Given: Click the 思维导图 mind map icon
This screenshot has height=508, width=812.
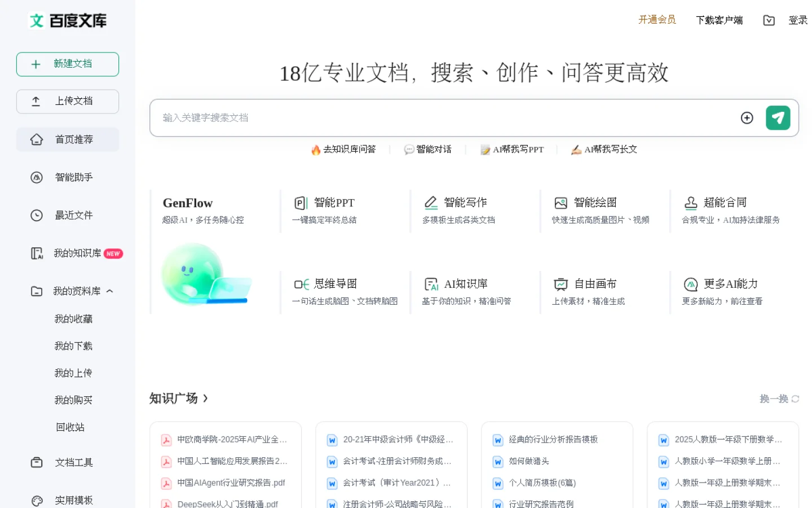Looking at the screenshot, I should pyautogui.click(x=302, y=284).
